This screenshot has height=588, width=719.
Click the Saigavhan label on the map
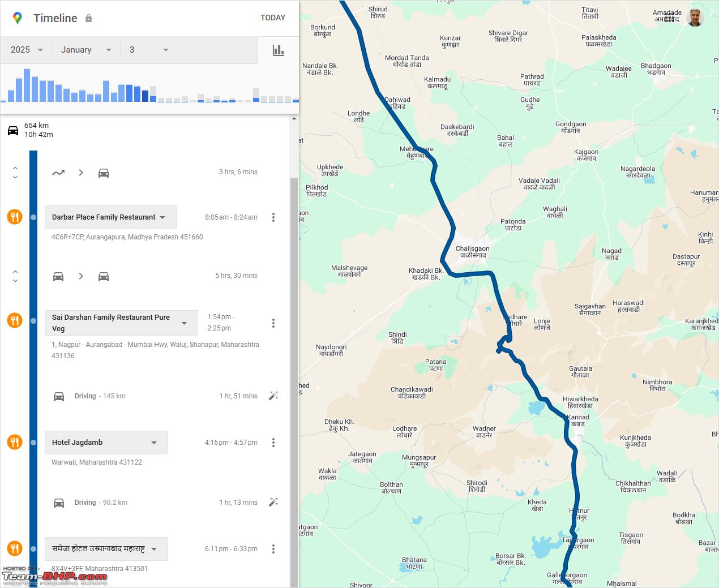coord(590,310)
